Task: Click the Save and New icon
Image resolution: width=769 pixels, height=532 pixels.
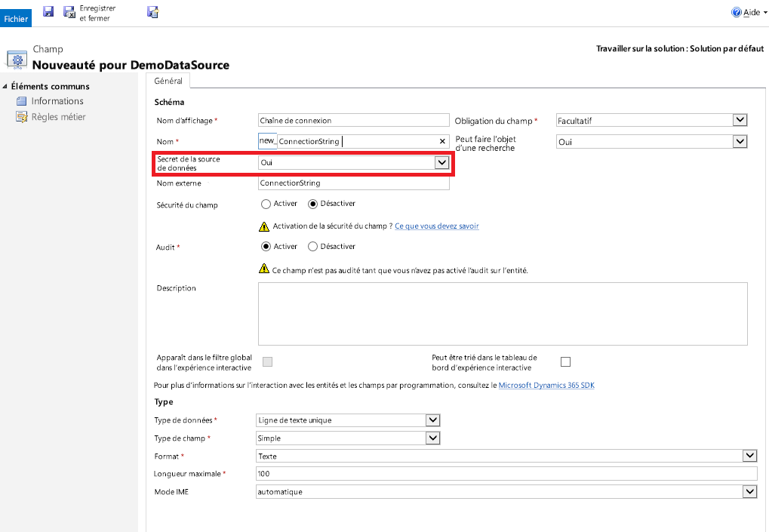Action: point(153,12)
